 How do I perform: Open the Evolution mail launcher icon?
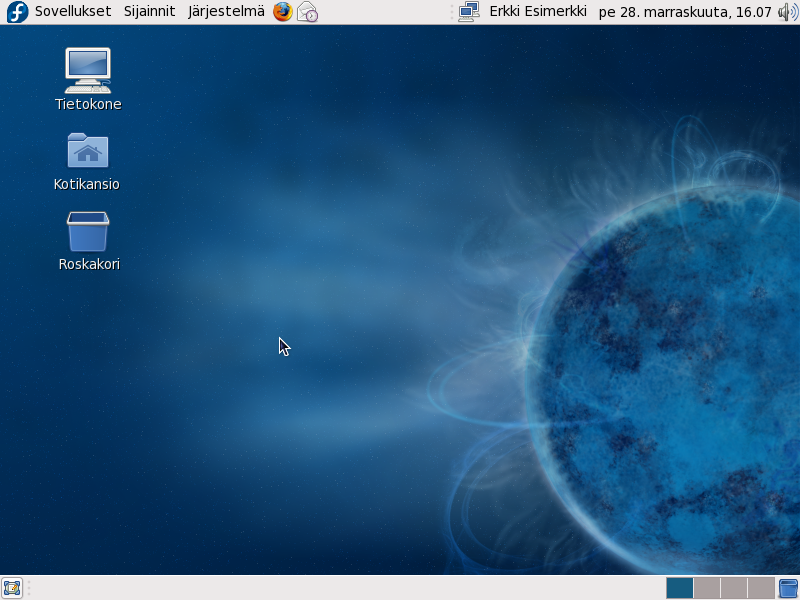tap(307, 12)
